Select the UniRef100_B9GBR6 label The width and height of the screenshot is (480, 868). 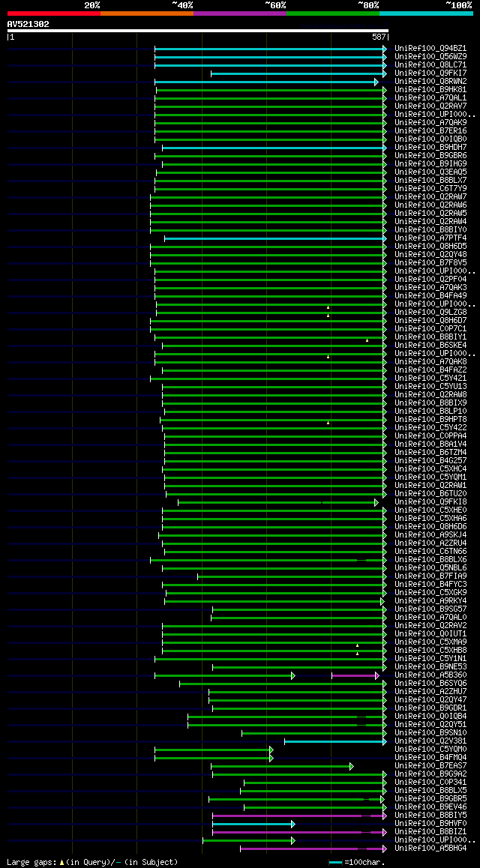click(x=430, y=156)
